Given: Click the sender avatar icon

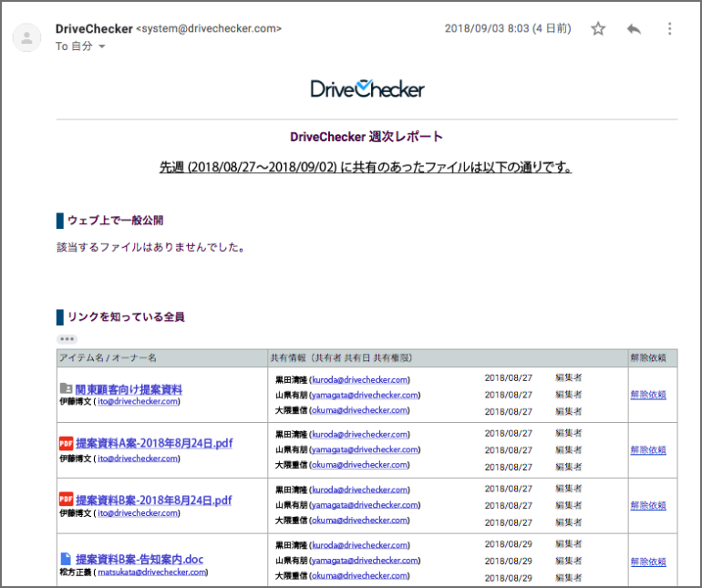Looking at the screenshot, I should pos(26,37).
